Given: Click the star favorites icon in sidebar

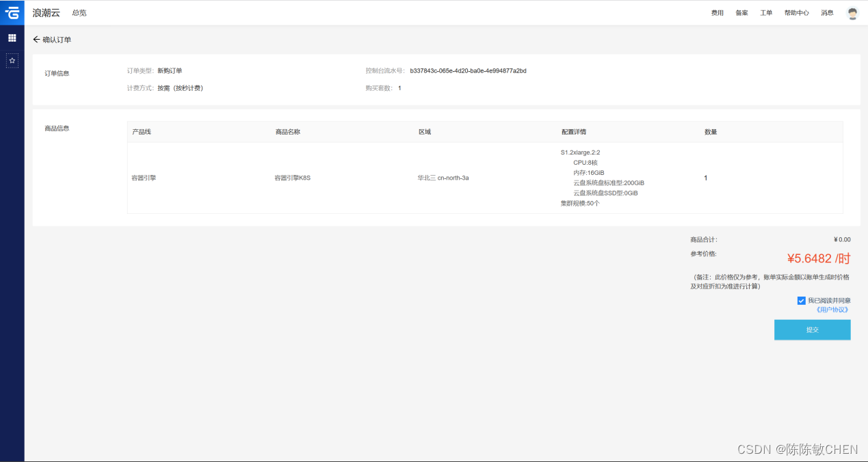Looking at the screenshot, I should [x=12, y=61].
